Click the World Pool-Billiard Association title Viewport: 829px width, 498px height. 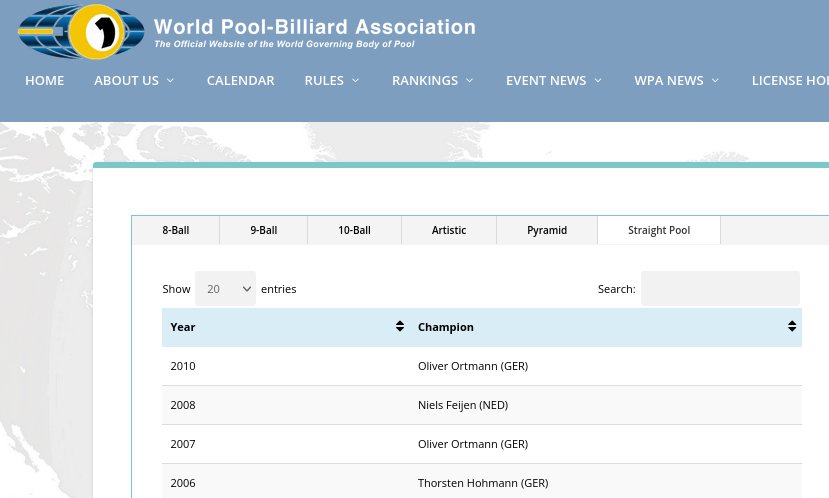coord(314,27)
